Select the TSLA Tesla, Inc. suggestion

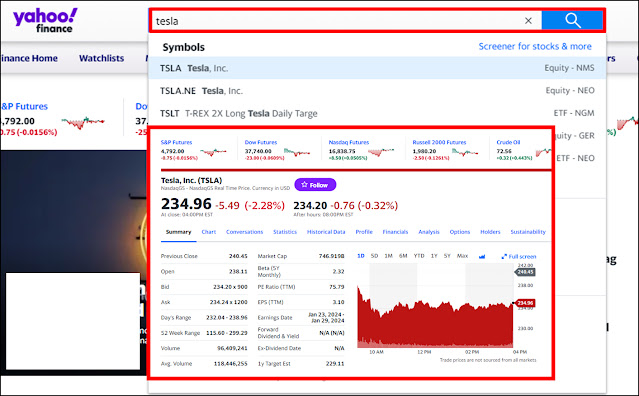[377, 68]
